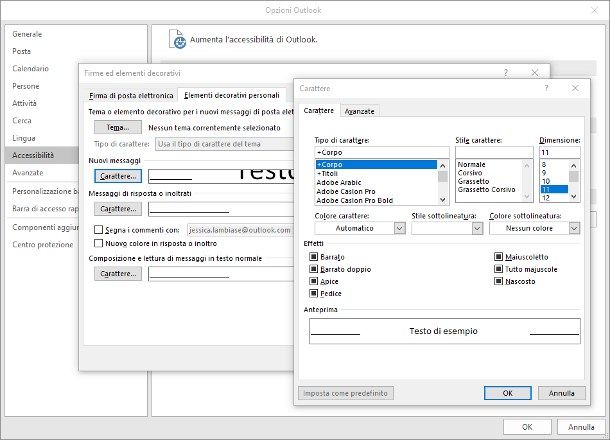Click the Stile carattere input field

click(494, 152)
